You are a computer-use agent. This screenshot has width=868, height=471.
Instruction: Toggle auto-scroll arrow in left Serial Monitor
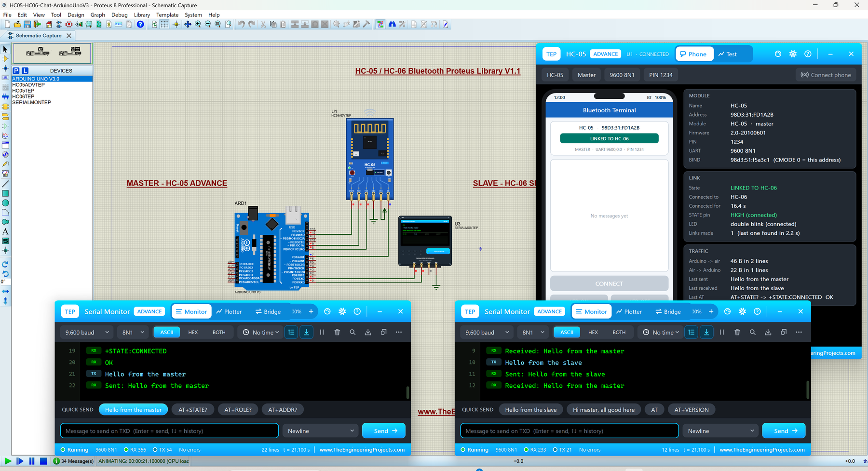[x=307, y=332]
